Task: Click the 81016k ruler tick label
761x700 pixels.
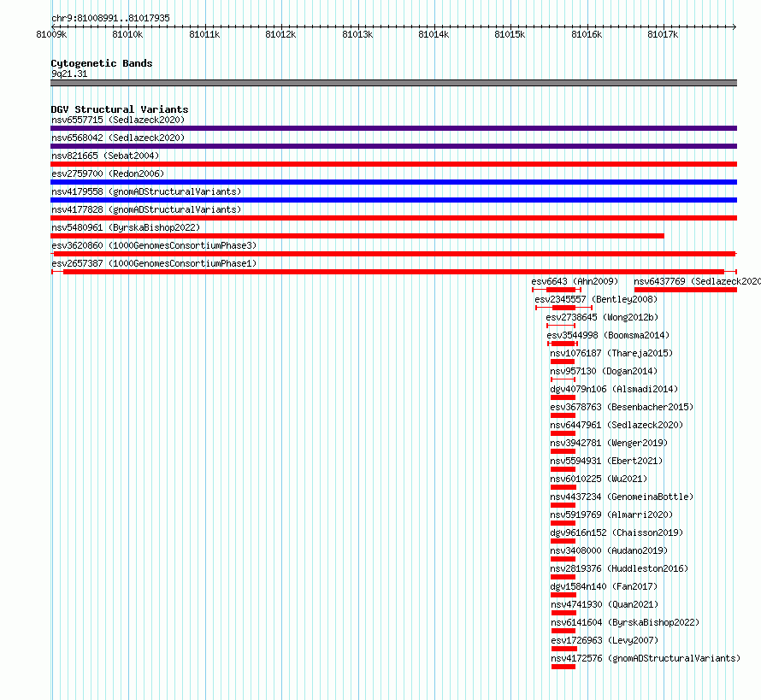Action: (587, 34)
